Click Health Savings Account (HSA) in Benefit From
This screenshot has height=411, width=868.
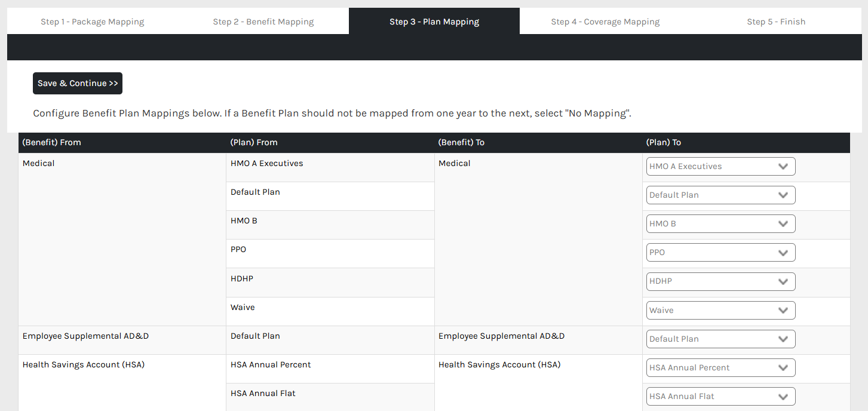[x=84, y=364]
